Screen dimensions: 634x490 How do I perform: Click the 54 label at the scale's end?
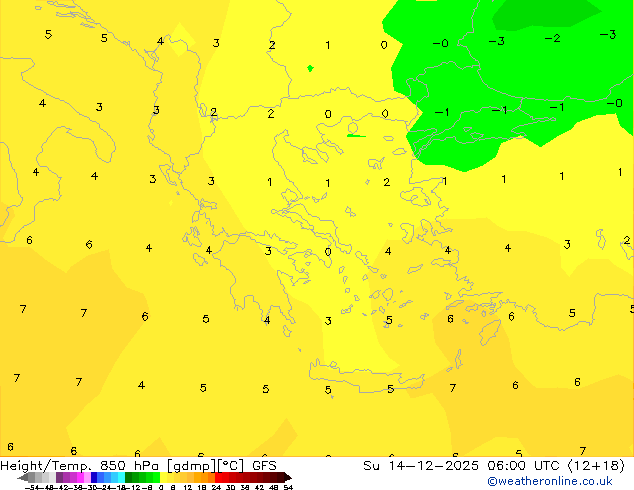(288, 487)
